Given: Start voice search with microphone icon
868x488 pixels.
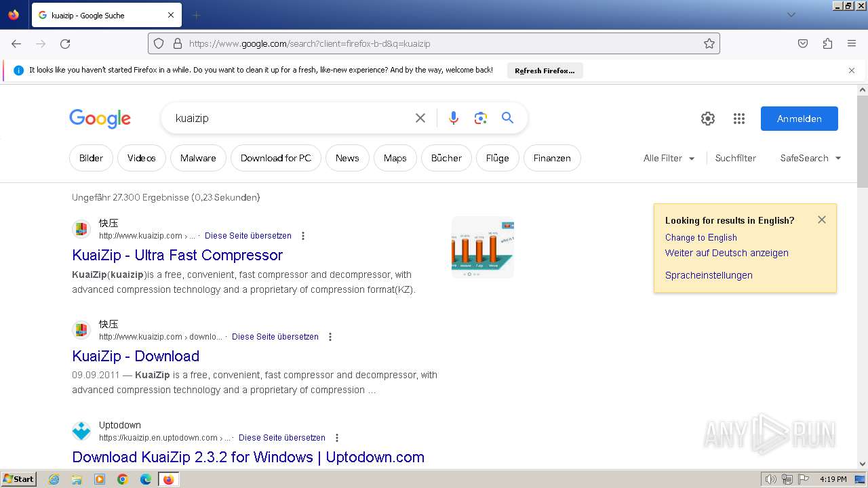Looking at the screenshot, I should 454,118.
